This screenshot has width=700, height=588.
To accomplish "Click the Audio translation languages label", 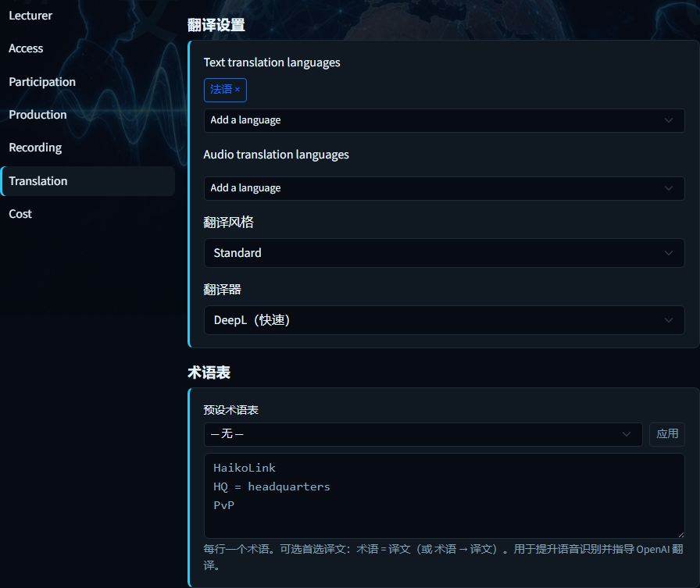I will [277, 155].
